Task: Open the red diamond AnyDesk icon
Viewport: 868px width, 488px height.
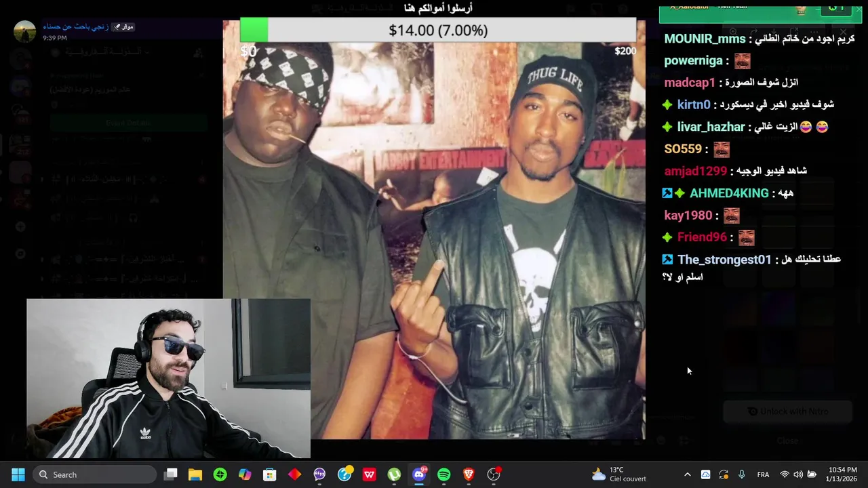Action: [294, 474]
